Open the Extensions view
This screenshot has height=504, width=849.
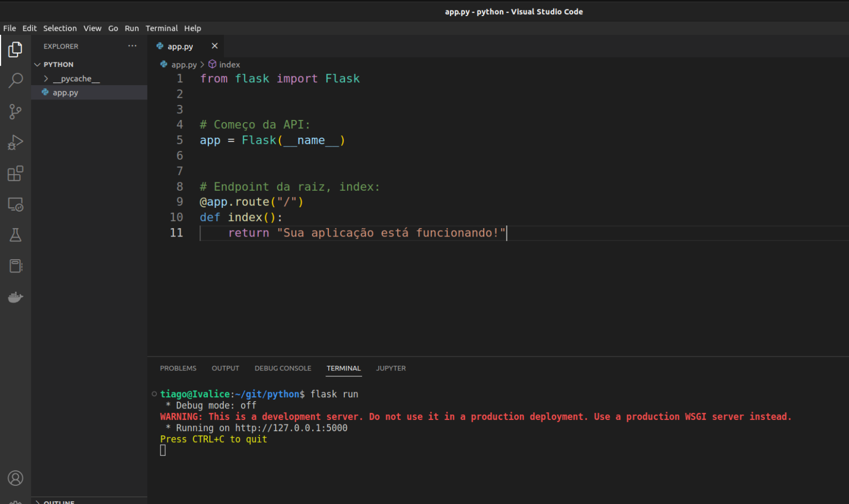point(15,174)
